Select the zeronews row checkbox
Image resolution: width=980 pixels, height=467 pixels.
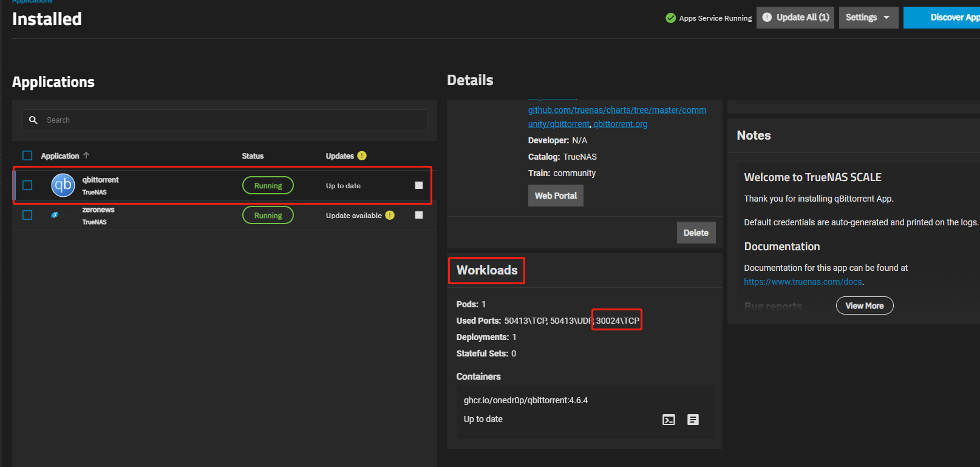pos(27,215)
